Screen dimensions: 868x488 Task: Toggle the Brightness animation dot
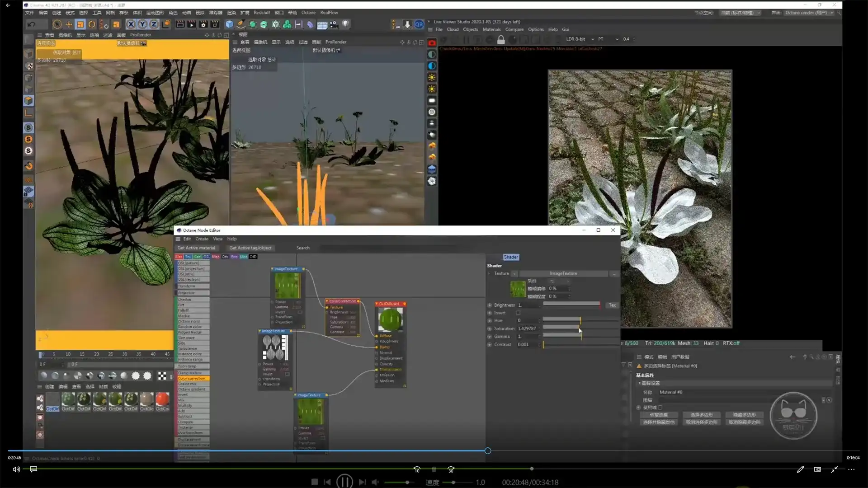coord(490,305)
